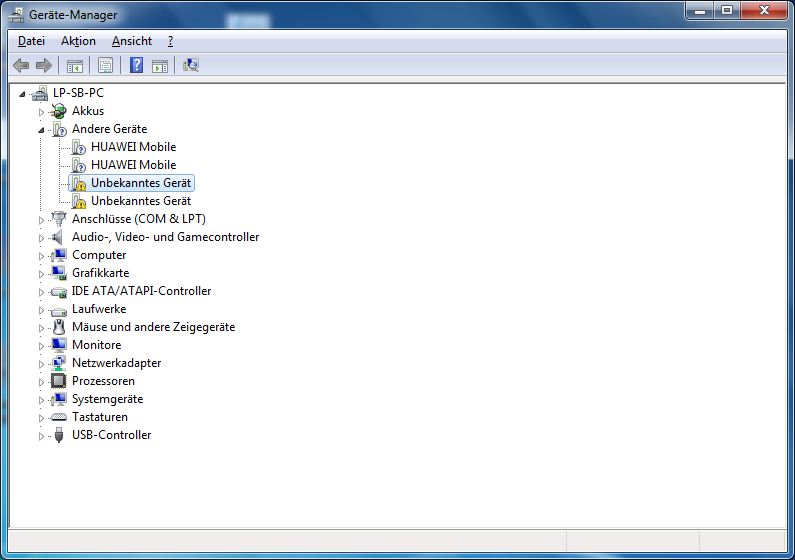Toggle the console tree show/hide icon
The image size is (795, 560).
tap(75, 65)
